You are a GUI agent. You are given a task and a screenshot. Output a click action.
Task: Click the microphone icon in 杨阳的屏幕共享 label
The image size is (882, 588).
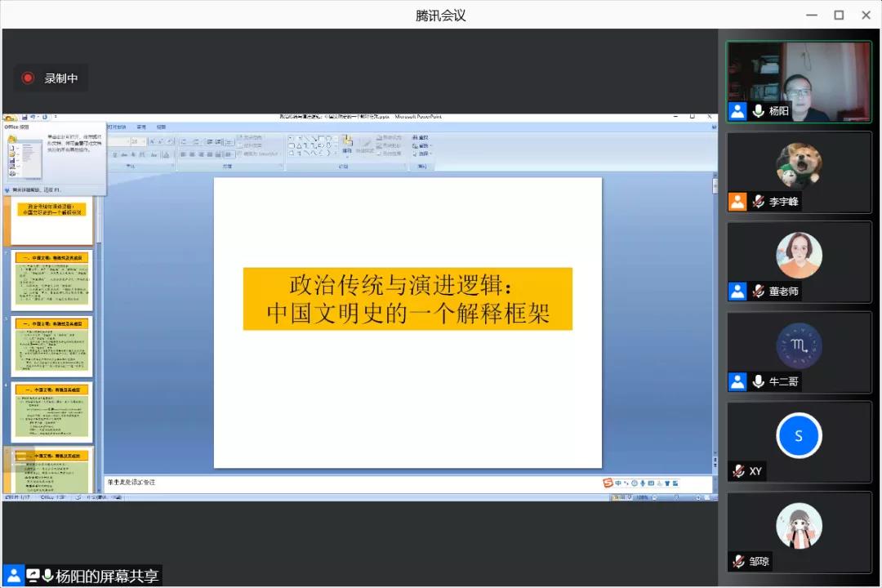click(x=47, y=576)
